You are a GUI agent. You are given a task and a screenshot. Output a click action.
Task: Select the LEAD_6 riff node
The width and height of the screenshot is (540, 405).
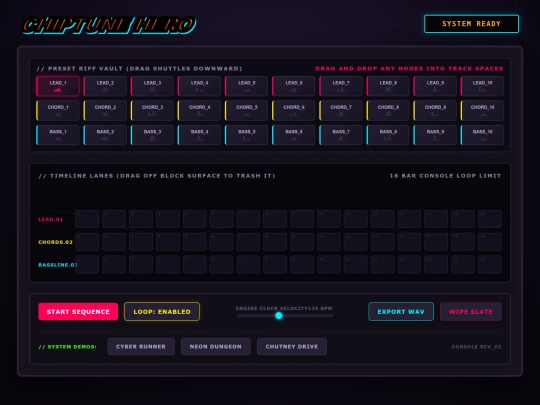click(x=294, y=86)
